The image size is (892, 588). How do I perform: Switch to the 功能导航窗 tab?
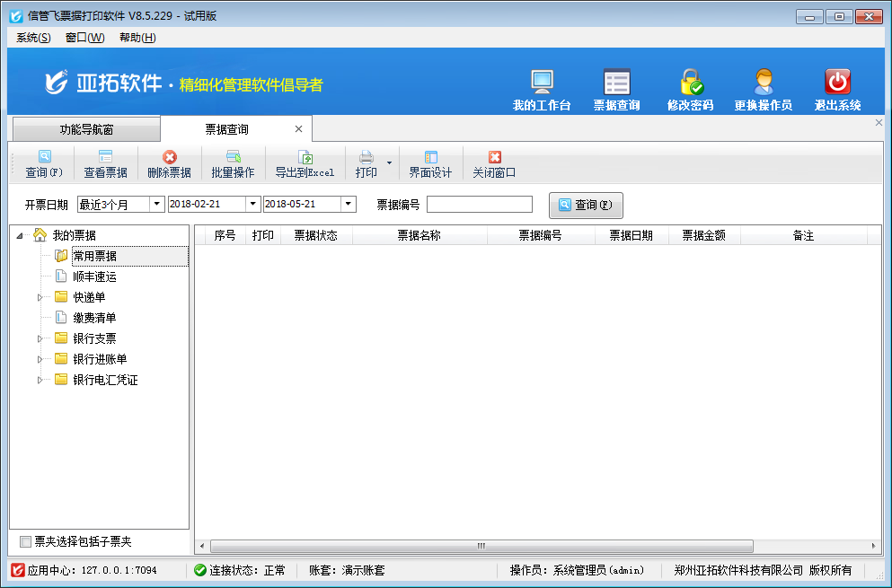(x=85, y=128)
